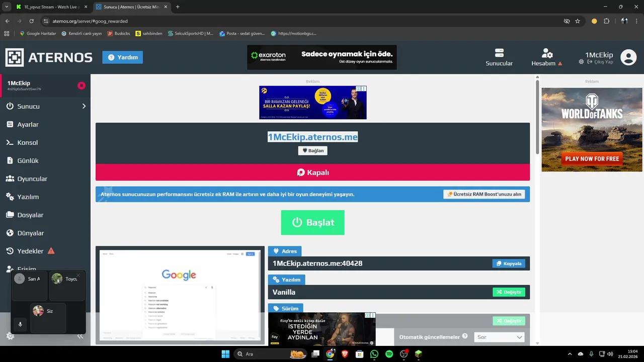Bookmark this page with star icon
The width and height of the screenshot is (644, 362).
click(578, 21)
